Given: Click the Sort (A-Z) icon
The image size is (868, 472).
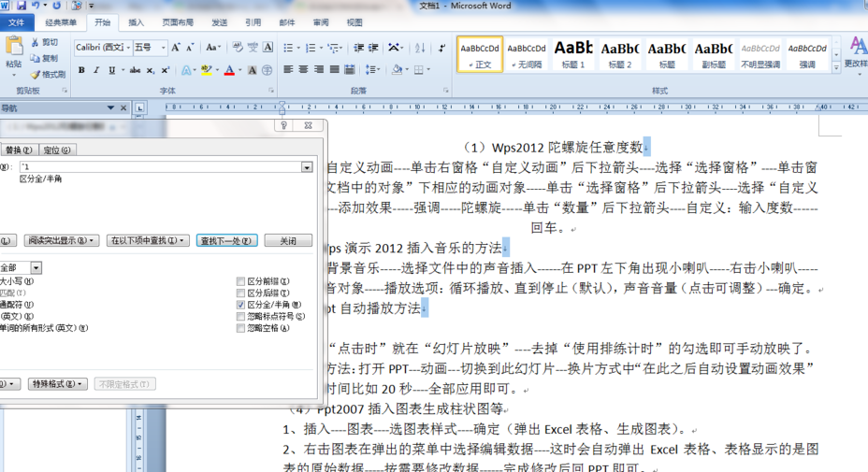Looking at the screenshot, I should point(420,48).
